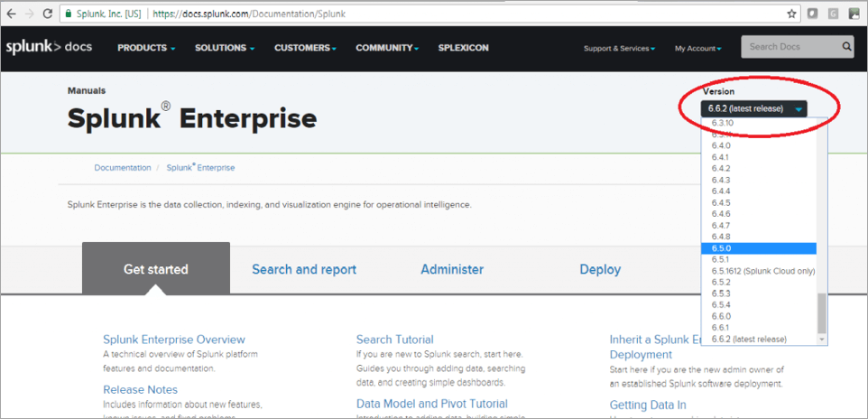
Task: Click the version list scroll down arrow
Action: pyautogui.click(x=822, y=340)
